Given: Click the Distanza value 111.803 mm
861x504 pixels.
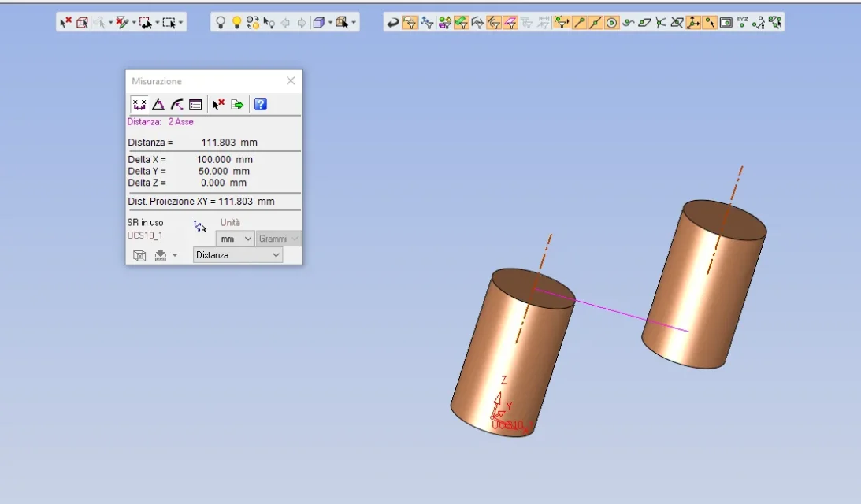Looking at the screenshot, I should pyautogui.click(x=229, y=143).
